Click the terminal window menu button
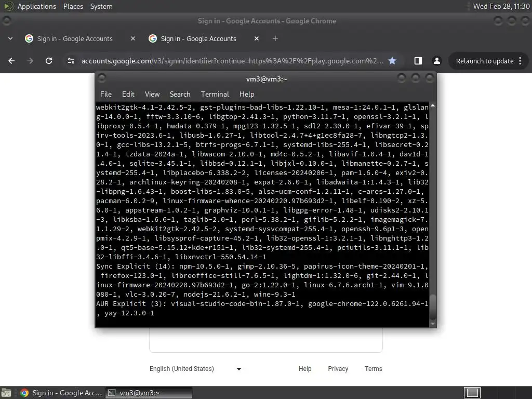This screenshot has width=532, height=399. point(101,78)
